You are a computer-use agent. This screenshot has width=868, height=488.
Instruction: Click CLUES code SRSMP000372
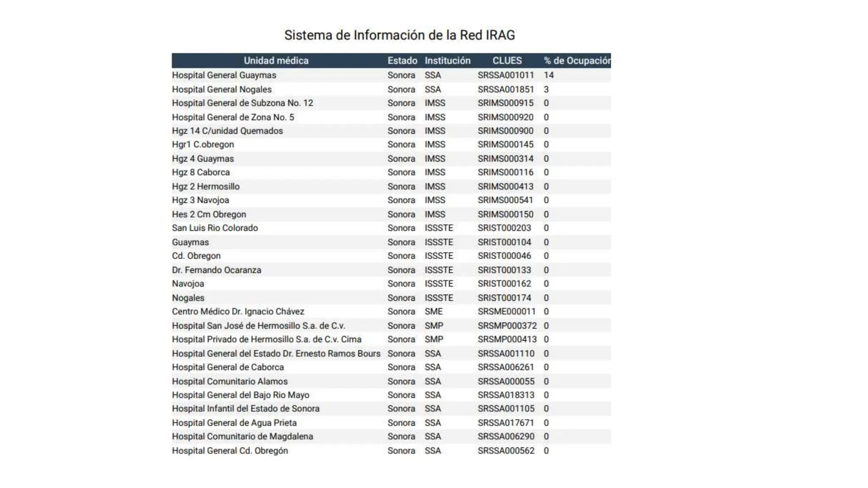click(507, 326)
